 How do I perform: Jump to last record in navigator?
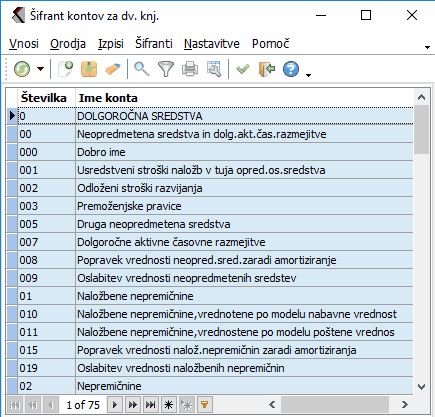(151, 405)
